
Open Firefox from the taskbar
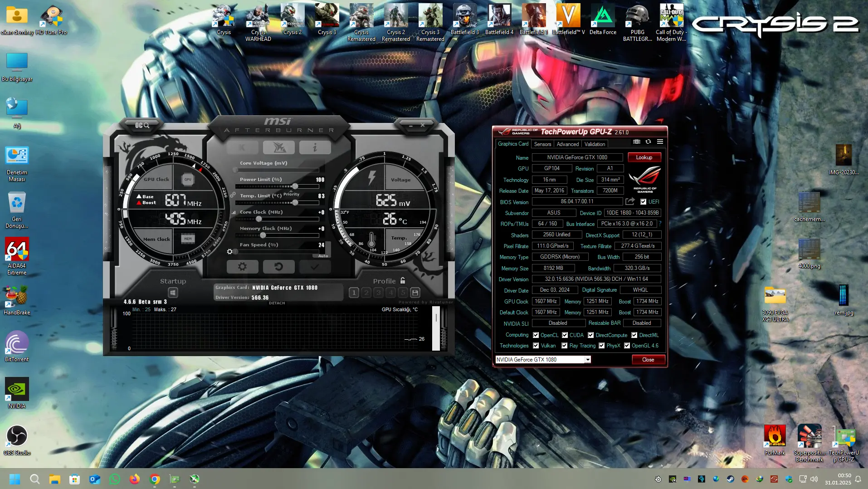coord(135,479)
